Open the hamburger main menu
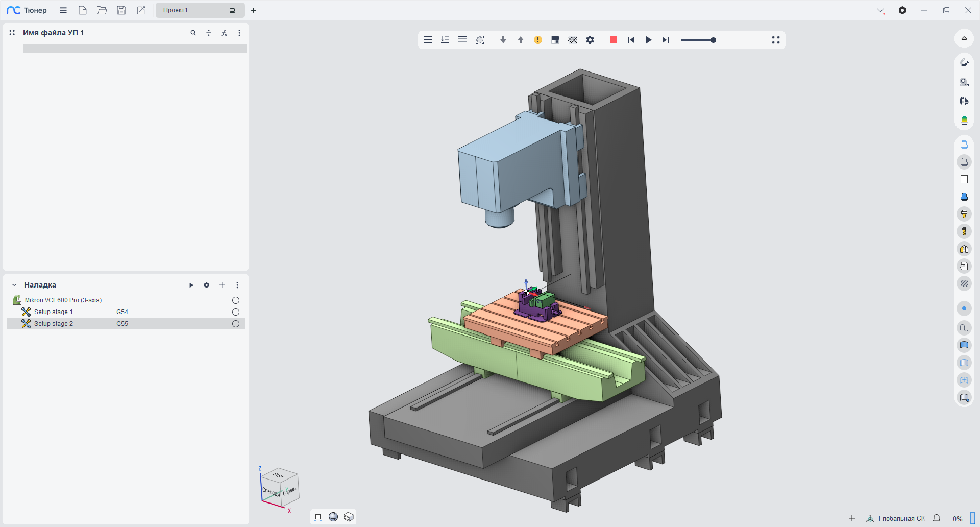The image size is (980, 527). (x=63, y=10)
